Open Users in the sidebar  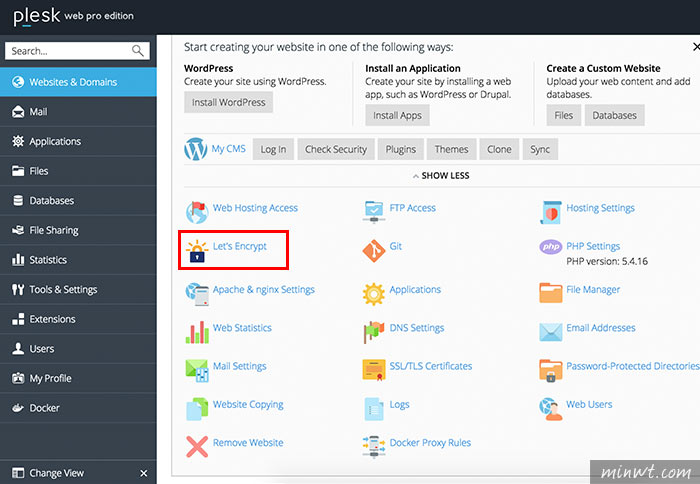[78, 349]
